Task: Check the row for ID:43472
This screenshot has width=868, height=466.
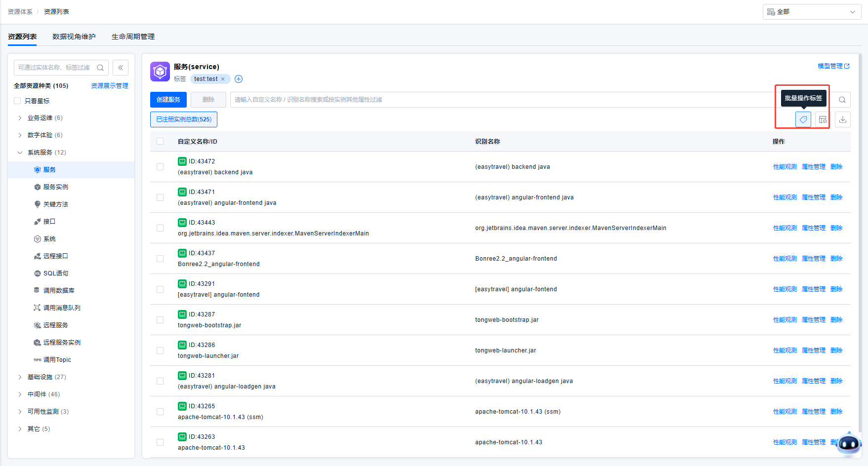Action: tap(160, 167)
